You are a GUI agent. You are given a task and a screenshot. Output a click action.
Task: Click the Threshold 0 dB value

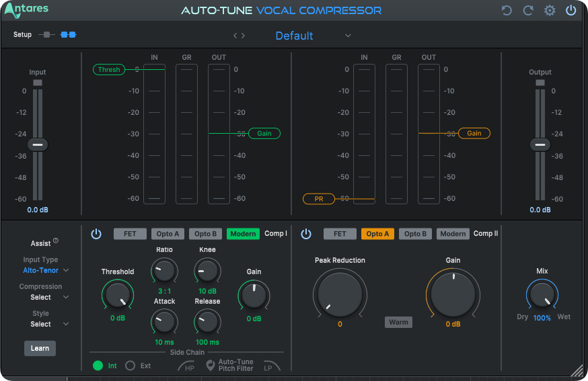pos(117,318)
